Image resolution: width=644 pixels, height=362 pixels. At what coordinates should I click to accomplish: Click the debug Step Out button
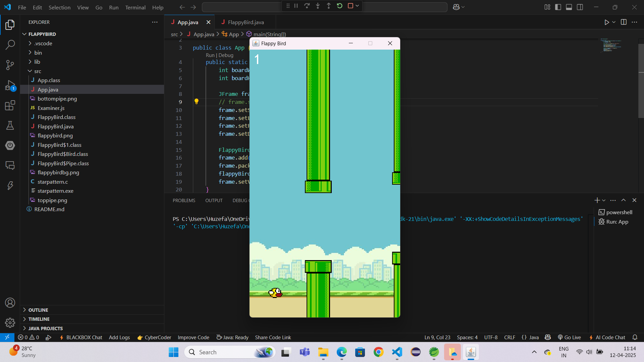(328, 6)
